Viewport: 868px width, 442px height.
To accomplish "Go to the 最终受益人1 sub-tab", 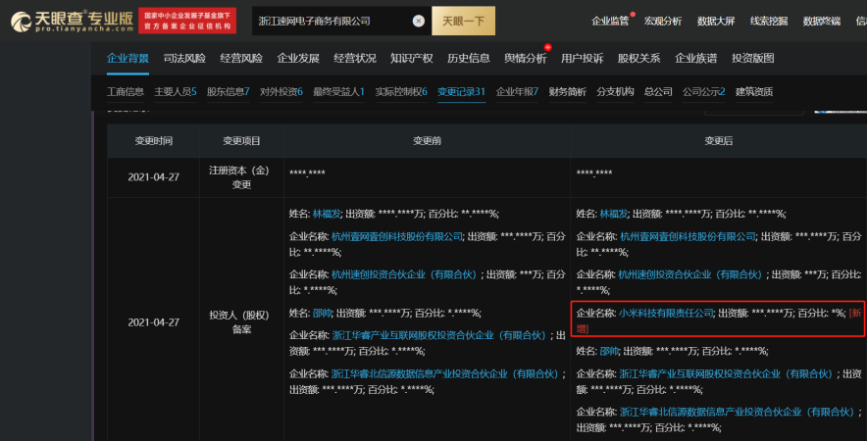I will [x=338, y=92].
